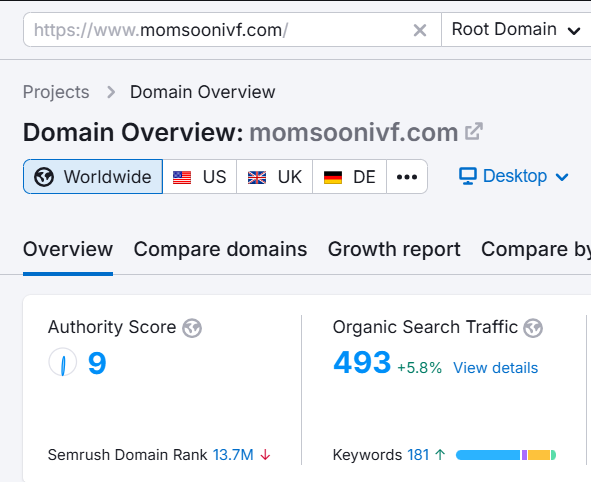Click the View details link
591x482 pixels.
click(496, 368)
